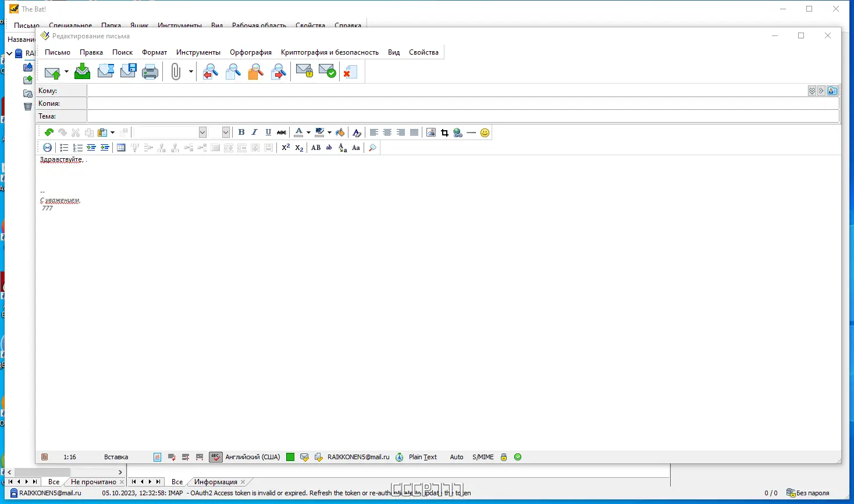The height and width of the screenshot is (504, 854).
Task: Align text right
Action: [401, 133]
